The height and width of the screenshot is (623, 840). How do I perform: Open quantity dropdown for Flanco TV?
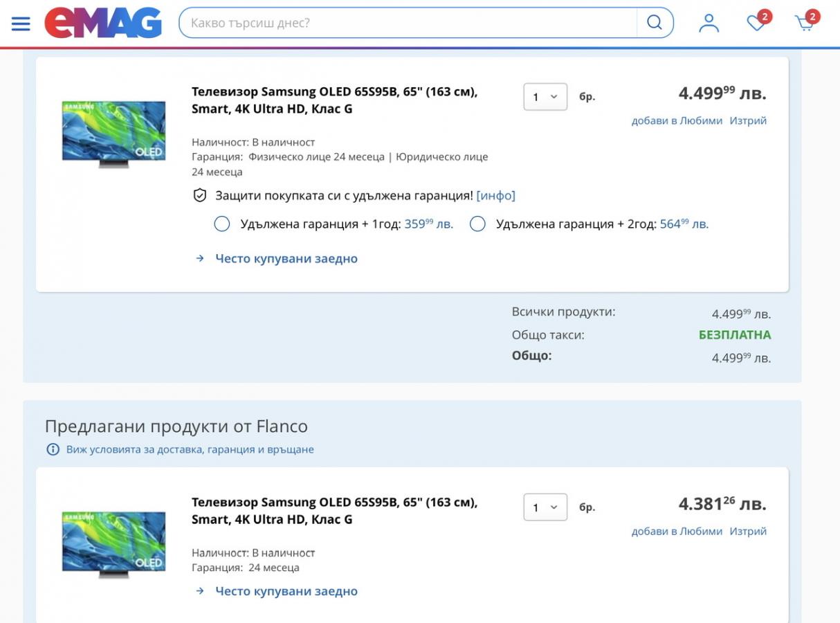click(x=545, y=507)
